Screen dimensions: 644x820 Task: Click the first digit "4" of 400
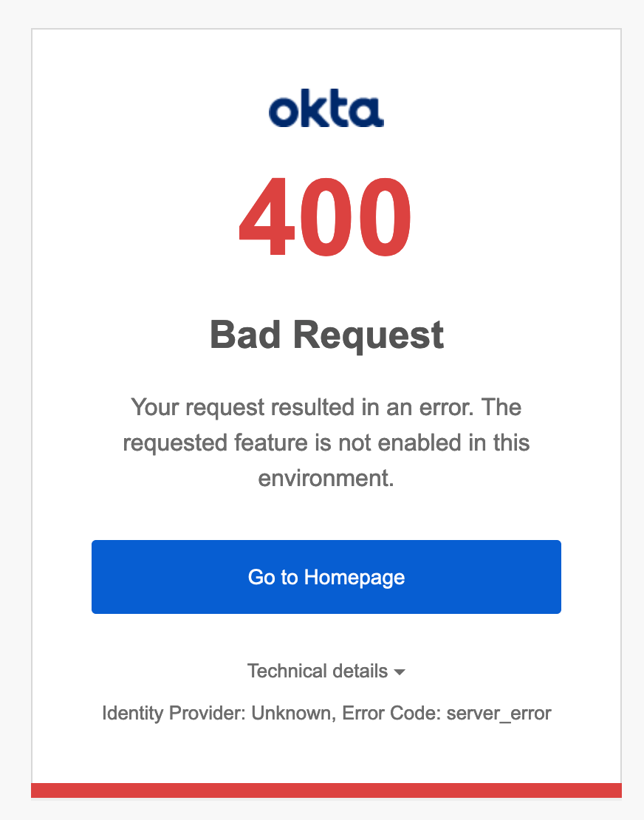pyautogui.click(x=267, y=216)
